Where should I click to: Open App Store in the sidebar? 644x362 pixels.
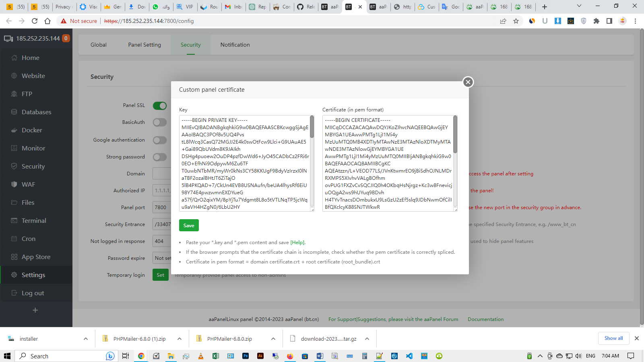click(36, 257)
